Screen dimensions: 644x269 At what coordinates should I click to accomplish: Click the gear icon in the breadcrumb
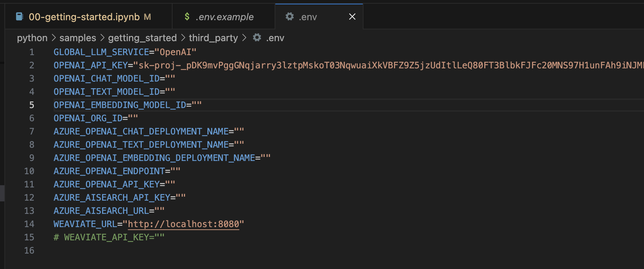257,37
